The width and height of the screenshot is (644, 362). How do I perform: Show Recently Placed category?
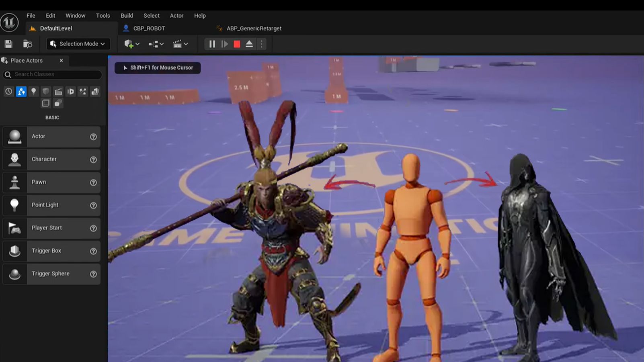(8, 92)
